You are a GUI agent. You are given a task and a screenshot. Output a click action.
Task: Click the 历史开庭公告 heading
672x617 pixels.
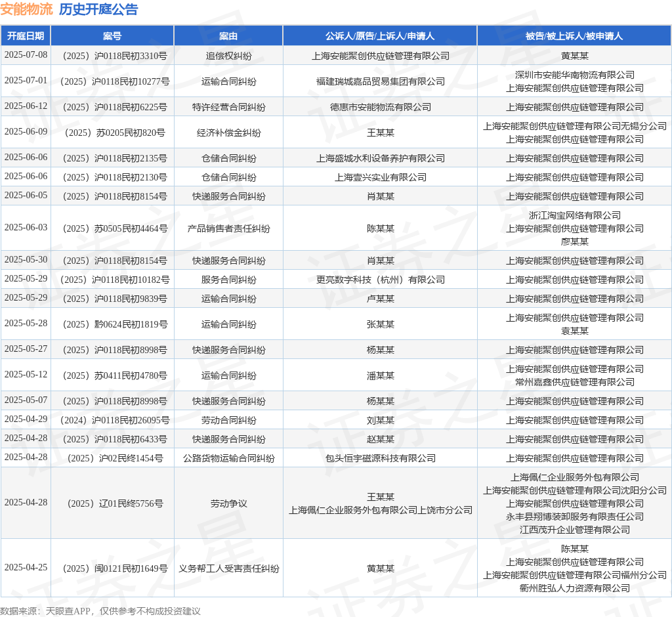pyautogui.click(x=98, y=9)
